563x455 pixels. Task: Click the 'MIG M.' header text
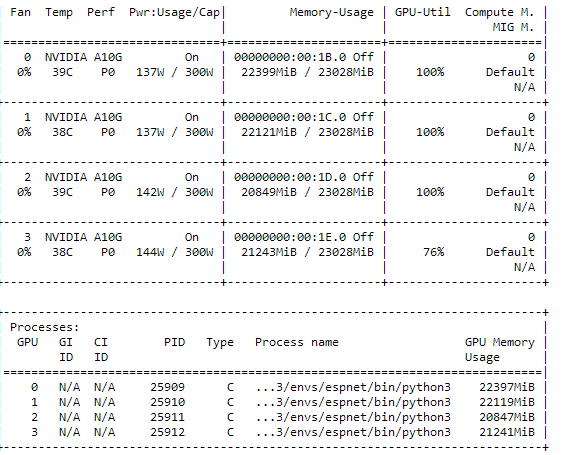[x=513, y=27]
